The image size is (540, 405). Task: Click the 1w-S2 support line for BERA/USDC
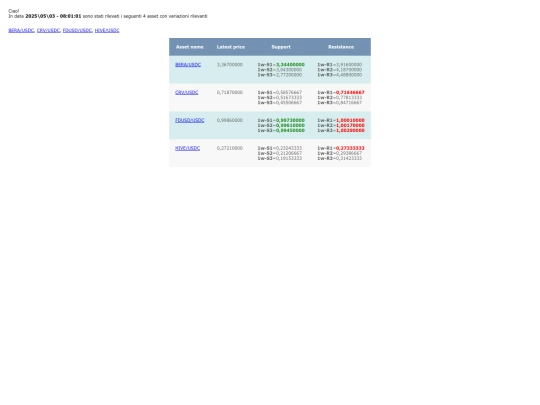[280, 70]
